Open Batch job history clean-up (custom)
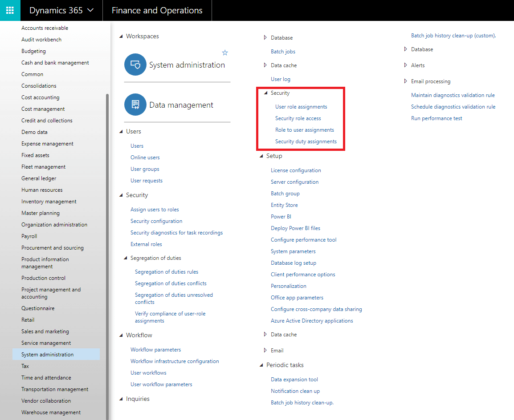 454,36
